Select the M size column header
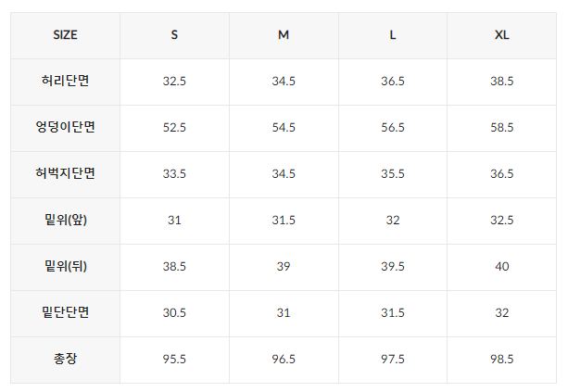568x392 pixels. [x=284, y=35]
